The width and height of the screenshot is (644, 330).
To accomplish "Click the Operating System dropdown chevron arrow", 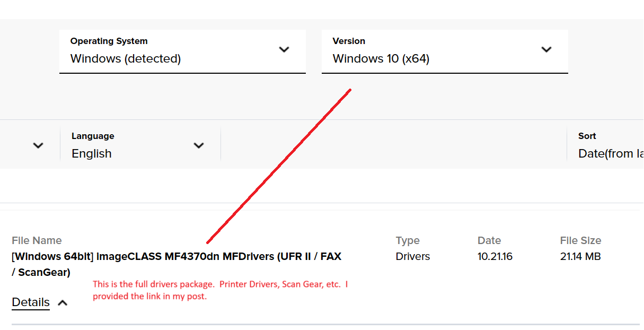I will [x=284, y=50].
